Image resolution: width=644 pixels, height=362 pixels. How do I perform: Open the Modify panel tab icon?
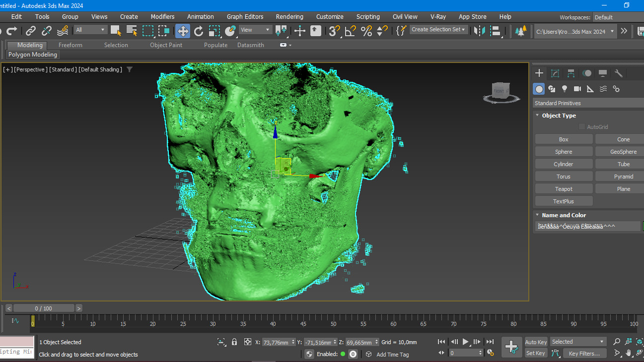click(x=555, y=73)
